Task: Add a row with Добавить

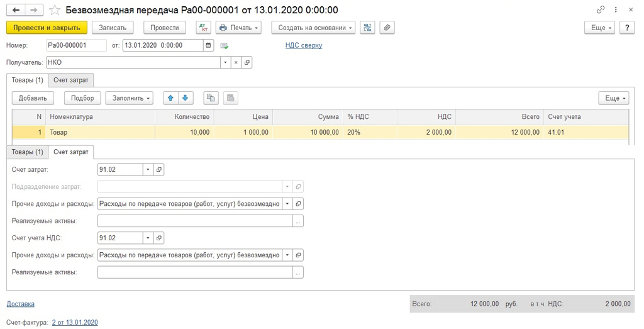Action: click(x=33, y=98)
